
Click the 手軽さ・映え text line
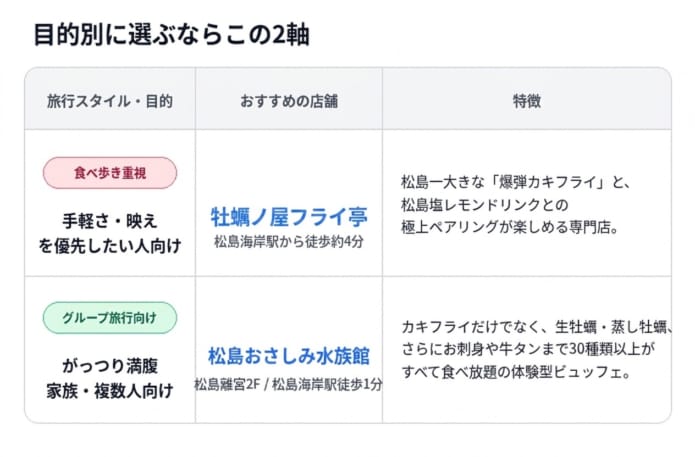coord(110,221)
